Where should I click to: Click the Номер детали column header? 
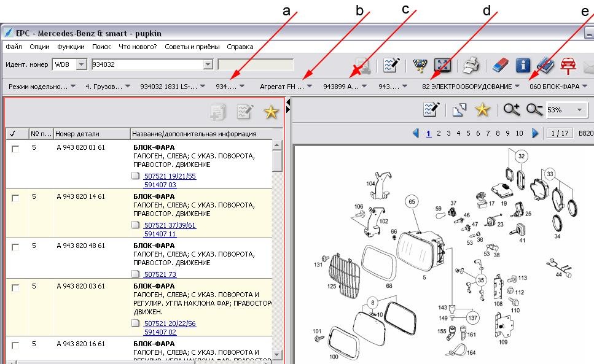92,134
